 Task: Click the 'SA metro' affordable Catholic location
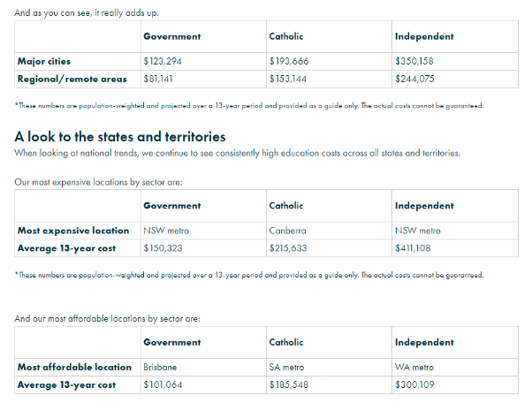287,368
